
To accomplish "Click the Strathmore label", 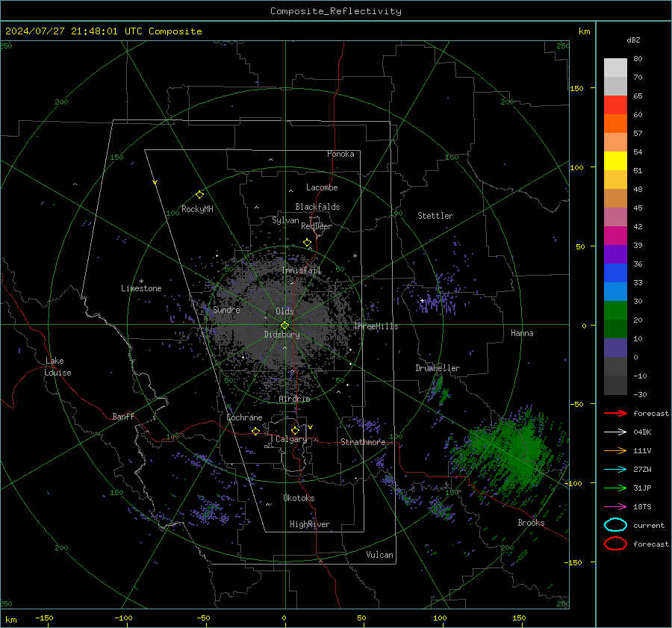I will pos(363,442).
